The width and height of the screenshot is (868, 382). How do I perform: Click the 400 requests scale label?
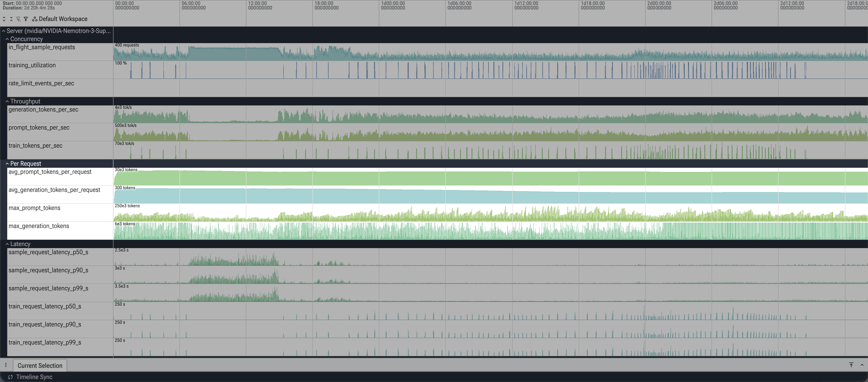tap(127, 45)
